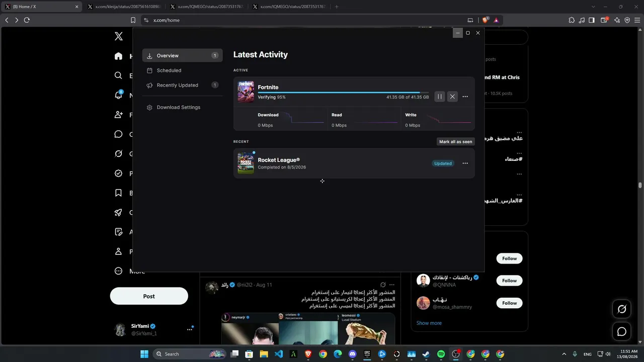644x362 pixels.
Task: Open the Fortnite row three-dot menu
Action: 465,97
